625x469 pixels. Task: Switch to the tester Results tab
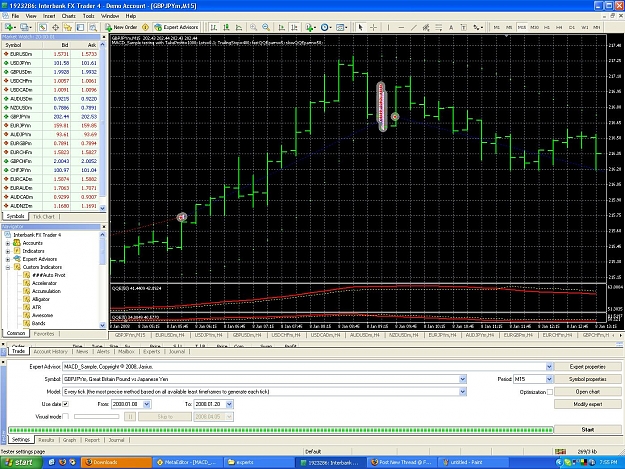(x=46, y=440)
